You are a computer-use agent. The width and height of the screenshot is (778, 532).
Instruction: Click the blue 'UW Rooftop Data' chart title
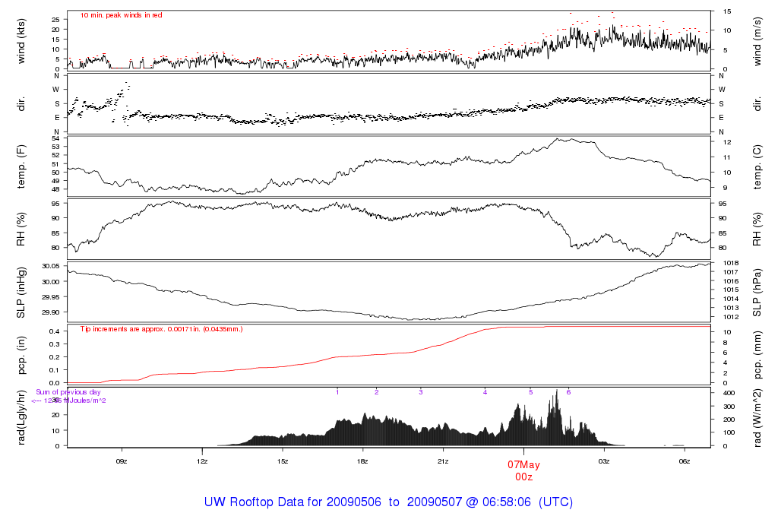pos(388,502)
